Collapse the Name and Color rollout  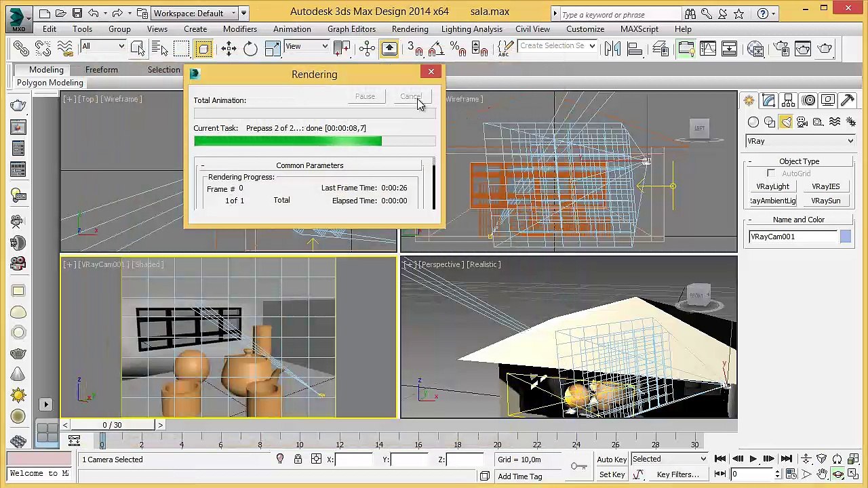799,220
